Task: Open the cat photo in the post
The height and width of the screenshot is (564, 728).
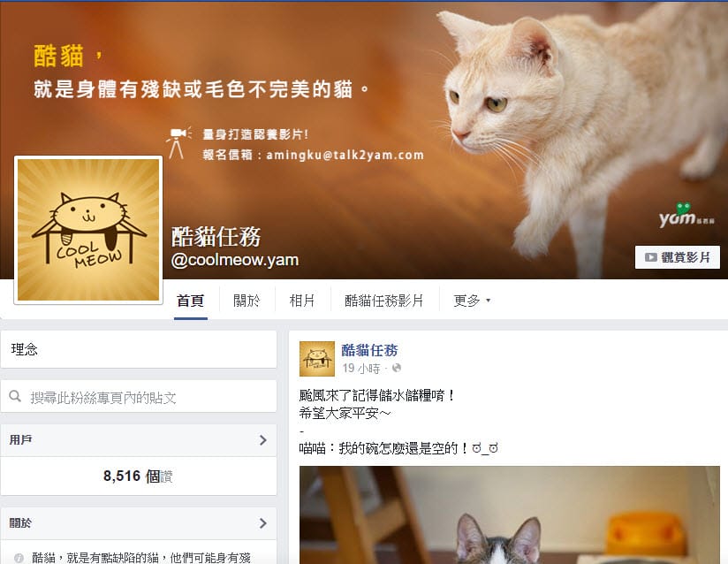Action: [509, 514]
